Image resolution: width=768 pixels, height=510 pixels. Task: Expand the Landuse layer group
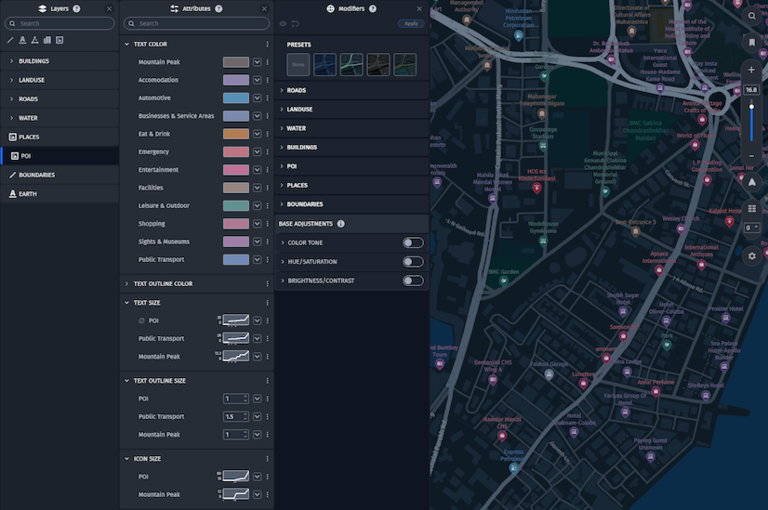[x=11, y=80]
